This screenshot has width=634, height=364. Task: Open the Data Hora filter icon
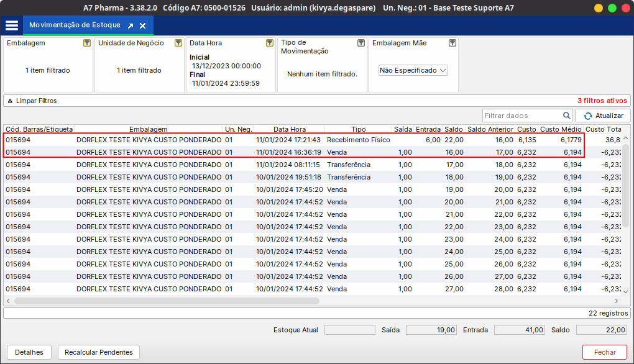(270, 43)
